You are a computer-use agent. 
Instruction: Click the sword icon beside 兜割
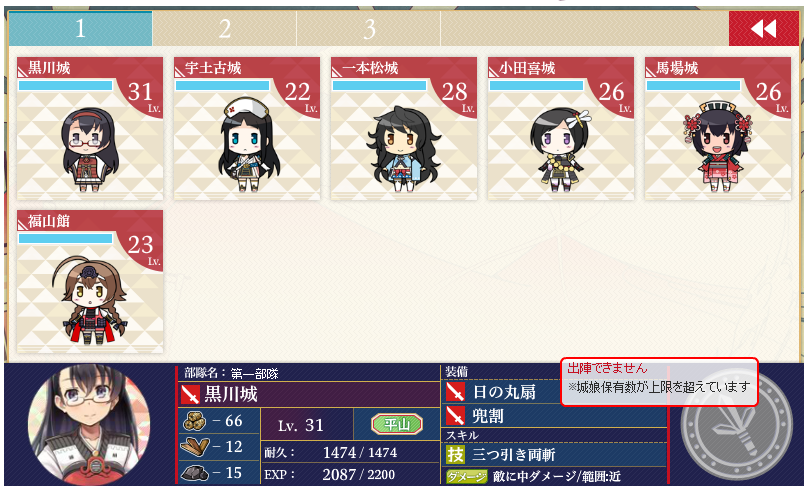[x=455, y=416]
